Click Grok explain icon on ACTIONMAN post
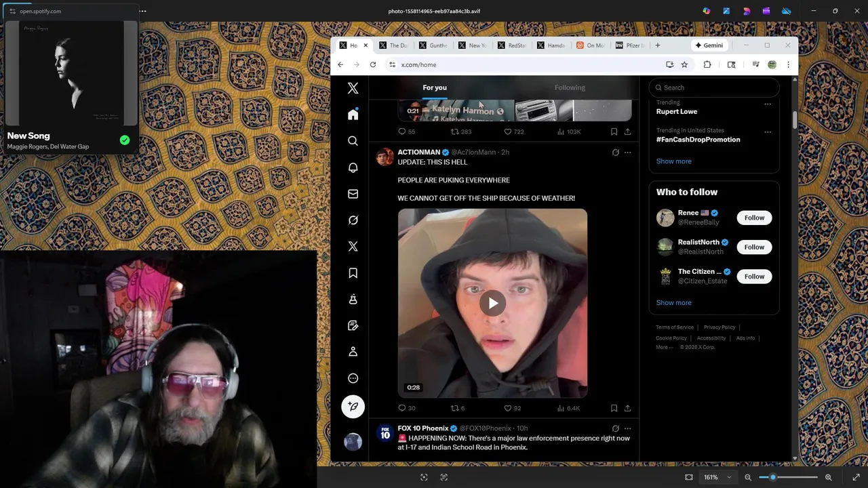 pos(616,152)
